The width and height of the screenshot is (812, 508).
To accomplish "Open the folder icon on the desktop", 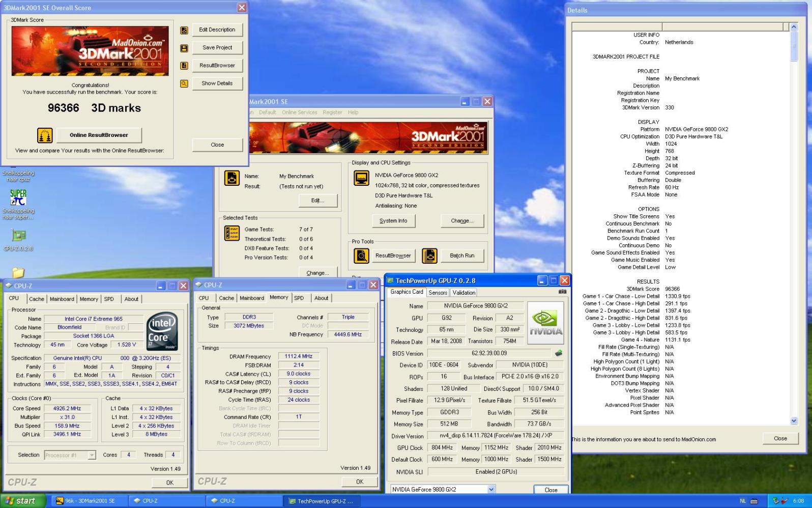I will click(18, 273).
